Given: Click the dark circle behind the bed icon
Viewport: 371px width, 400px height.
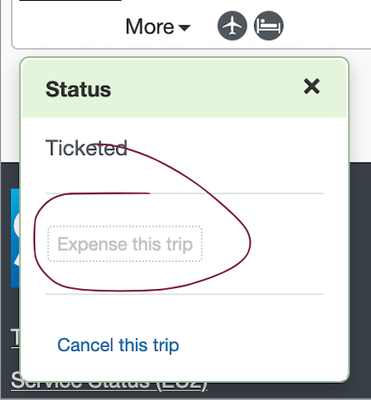Looking at the screenshot, I should [x=269, y=26].
